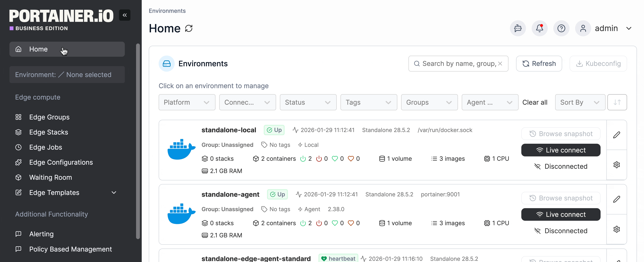Clear the search field with X

pos(500,64)
